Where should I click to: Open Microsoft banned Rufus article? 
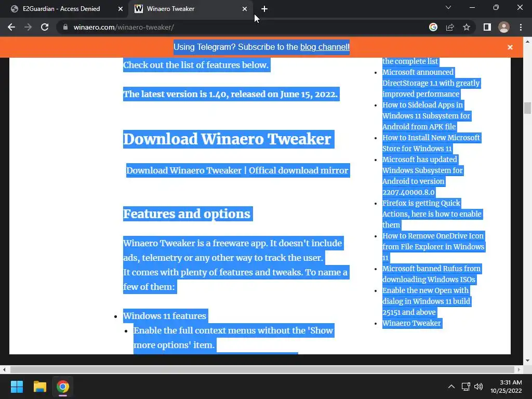tap(431, 274)
